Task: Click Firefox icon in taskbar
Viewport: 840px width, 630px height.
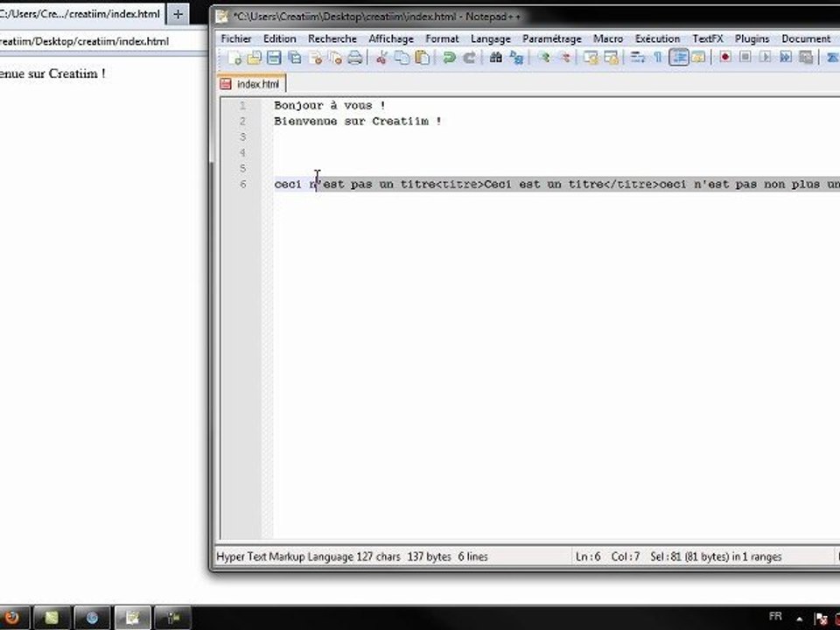Action: click(x=11, y=618)
